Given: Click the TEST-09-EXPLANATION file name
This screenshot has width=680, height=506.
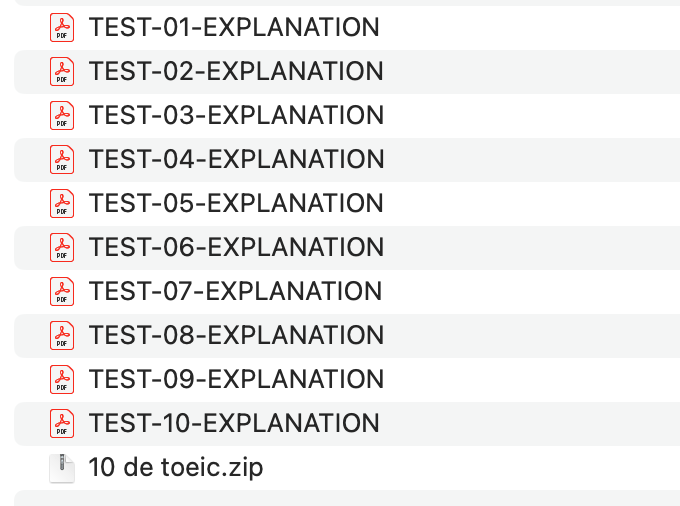Looking at the screenshot, I should (236, 380).
